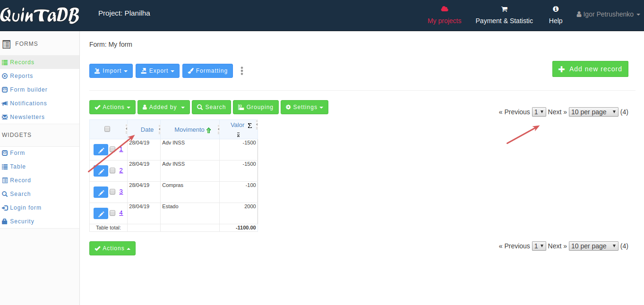This screenshot has width=644, height=305.
Task: Open record number 3 link
Action: [x=121, y=191]
